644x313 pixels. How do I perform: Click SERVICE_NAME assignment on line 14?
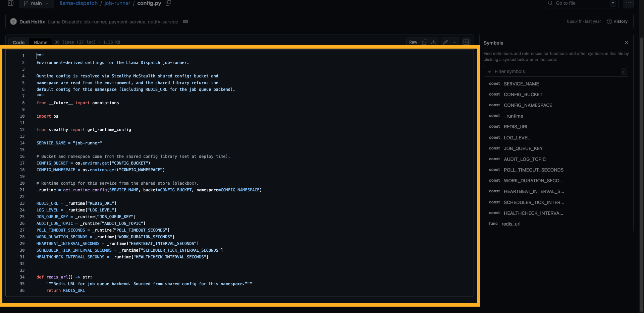(x=51, y=143)
